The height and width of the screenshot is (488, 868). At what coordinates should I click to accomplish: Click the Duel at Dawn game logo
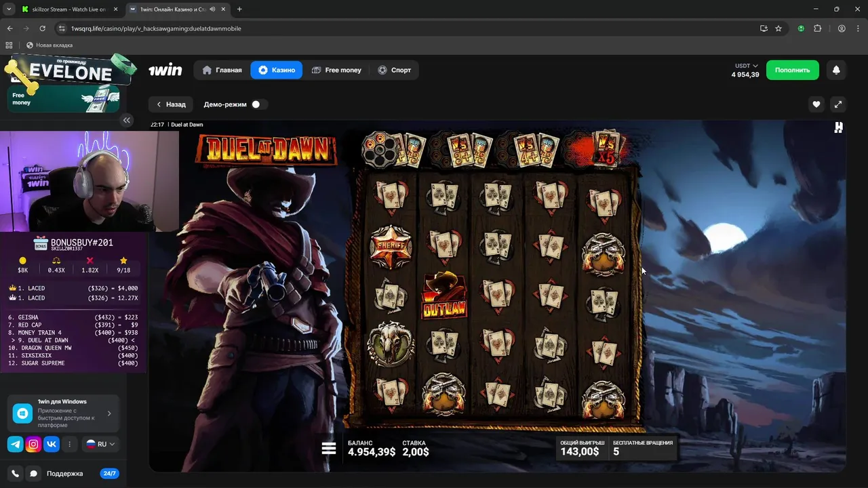[266, 149]
